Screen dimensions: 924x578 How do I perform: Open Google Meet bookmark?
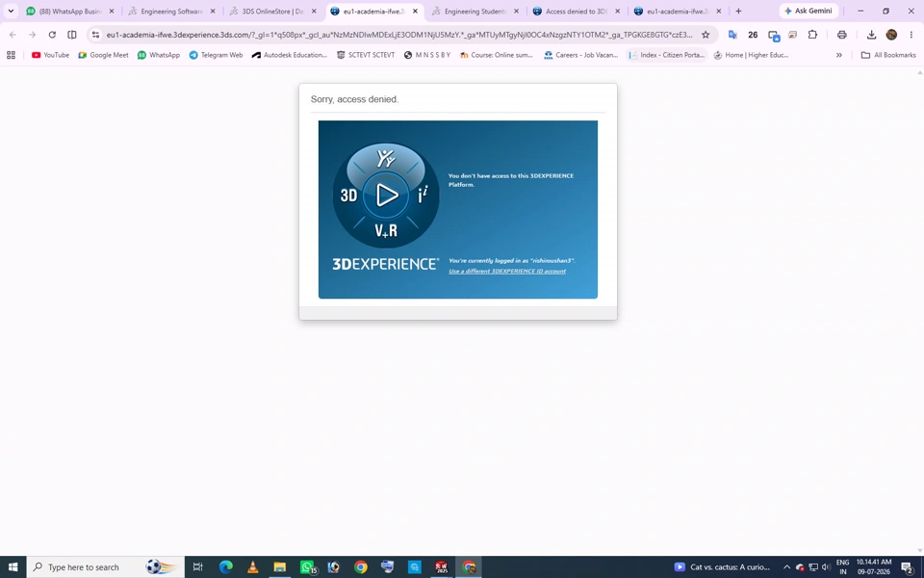103,55
